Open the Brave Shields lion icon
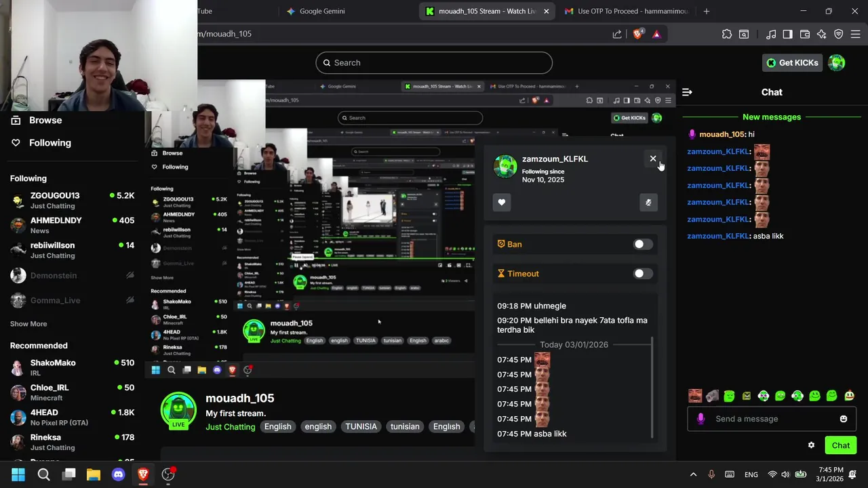Image resolution: width=868 pixels, height=488 pixels. pyautogui.click(x=638, y=34)
